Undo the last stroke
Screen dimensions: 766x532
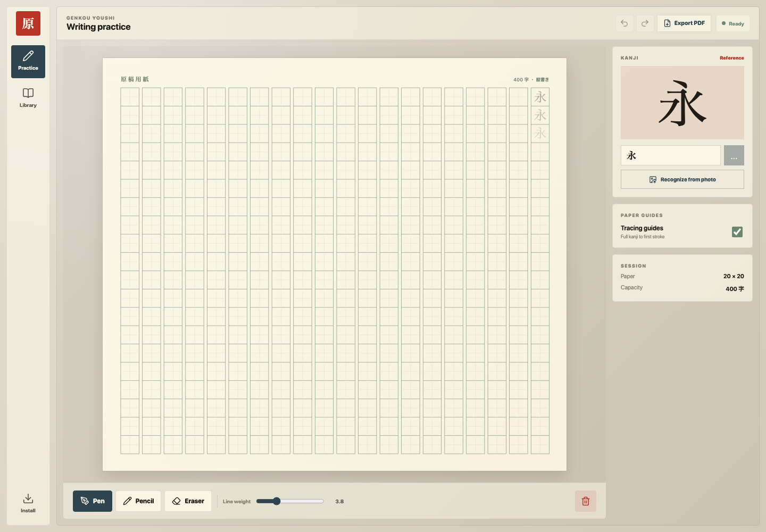pos(625,23)
